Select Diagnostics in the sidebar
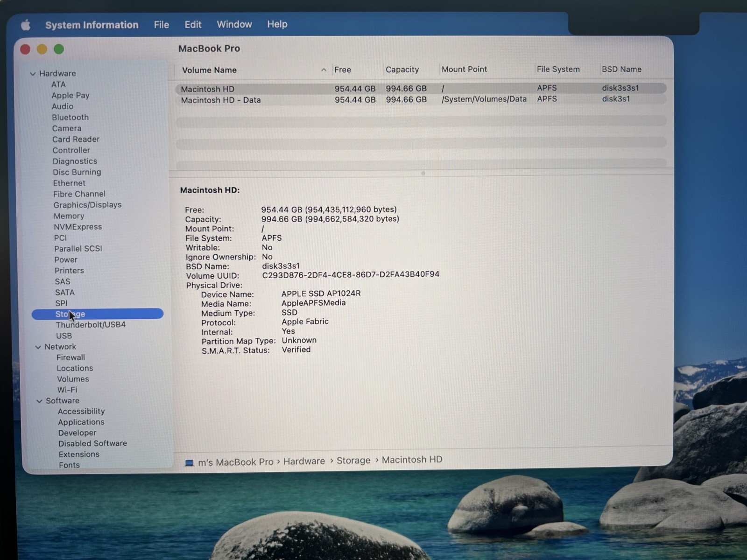Screen dimensions: 747x560 click(x=75, y=161)
